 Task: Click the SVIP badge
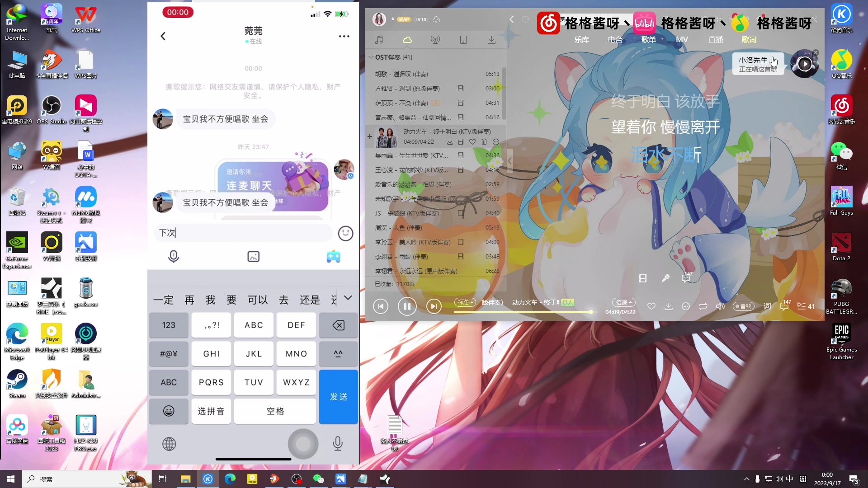404,19
